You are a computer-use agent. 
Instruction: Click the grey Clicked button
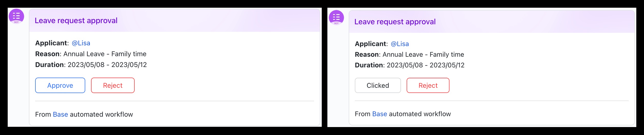coord(378,85)
